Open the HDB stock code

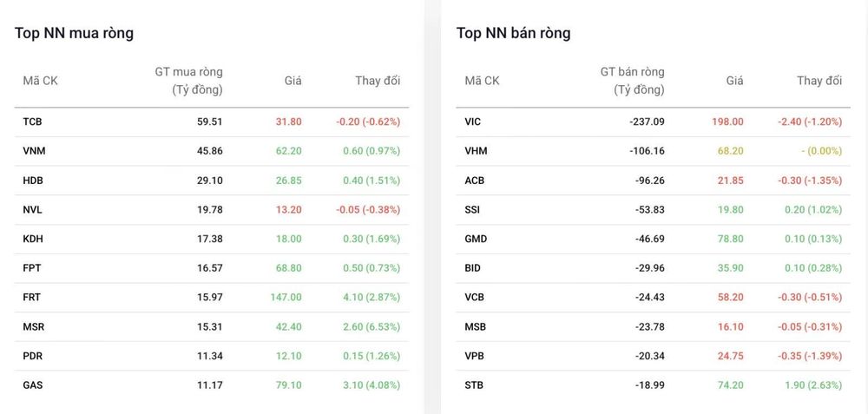coord(33,181)
